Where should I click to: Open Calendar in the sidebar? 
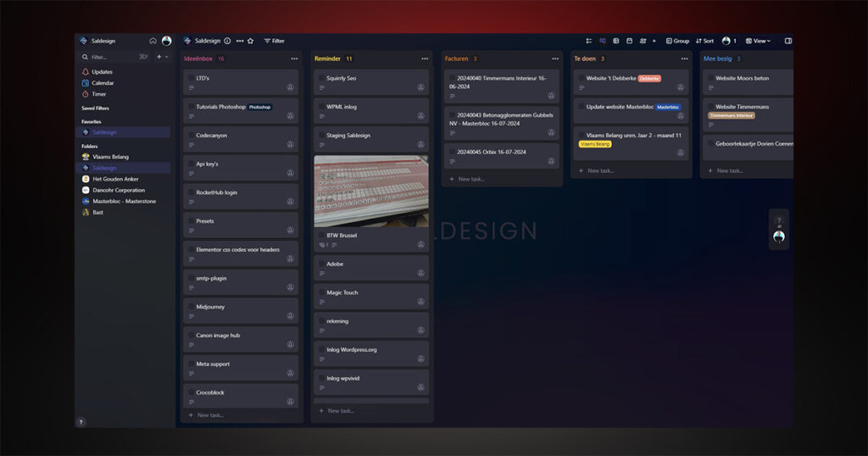pos(98,83)
